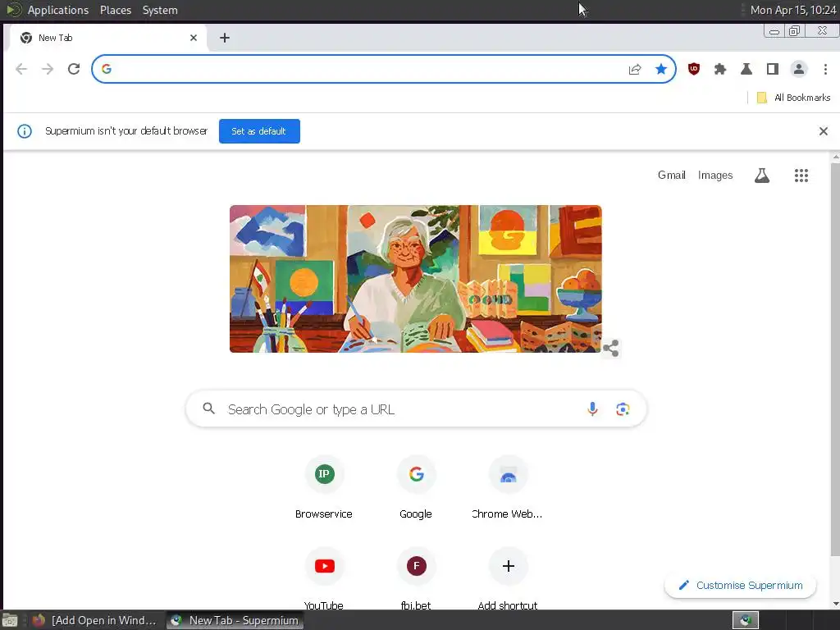Click the clock showing Mon Apr 15
The width and height of the screenshot is (840, 630).
coord(793,10)
